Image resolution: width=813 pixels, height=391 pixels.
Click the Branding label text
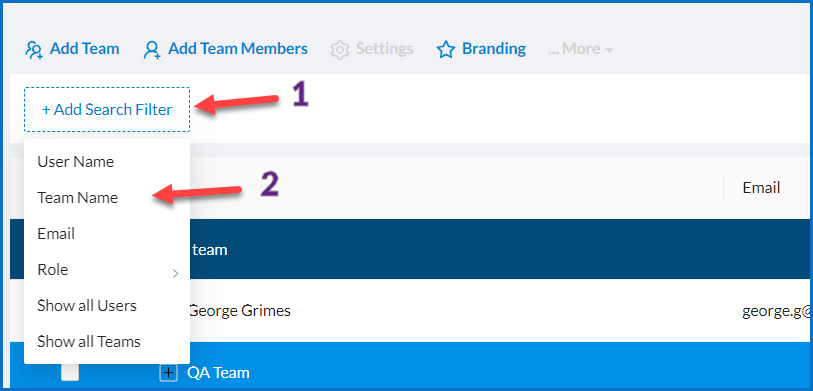[494, 49]
